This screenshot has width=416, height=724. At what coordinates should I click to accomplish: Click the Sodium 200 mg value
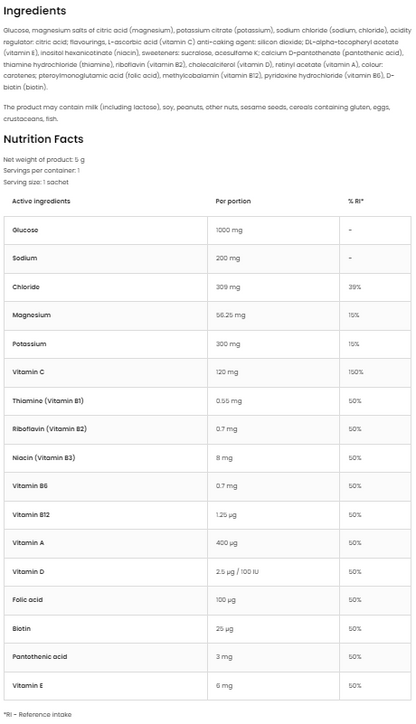[x=228, y=258]
